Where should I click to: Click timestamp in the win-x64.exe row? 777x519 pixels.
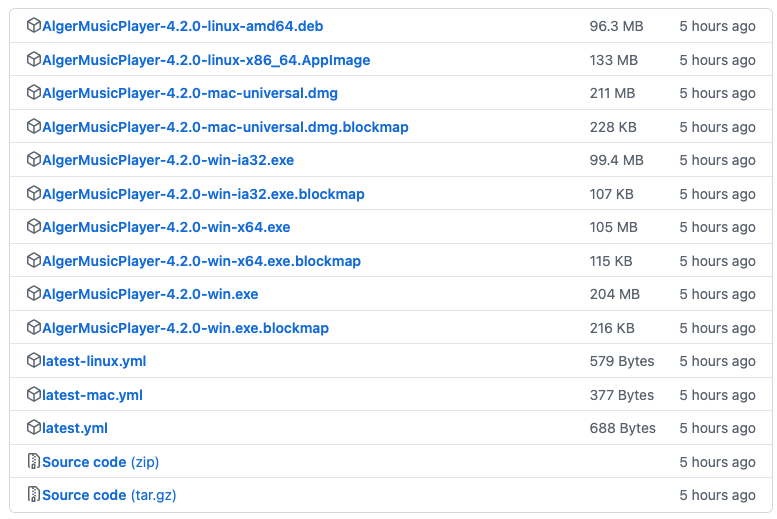click(x=718, y=227)
